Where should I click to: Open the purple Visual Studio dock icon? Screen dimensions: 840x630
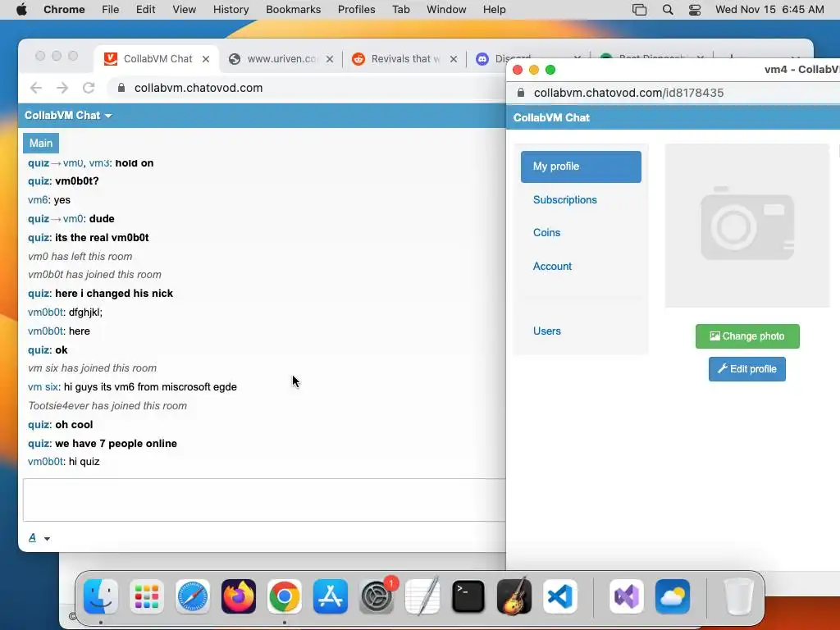click(x=627, y=596)
